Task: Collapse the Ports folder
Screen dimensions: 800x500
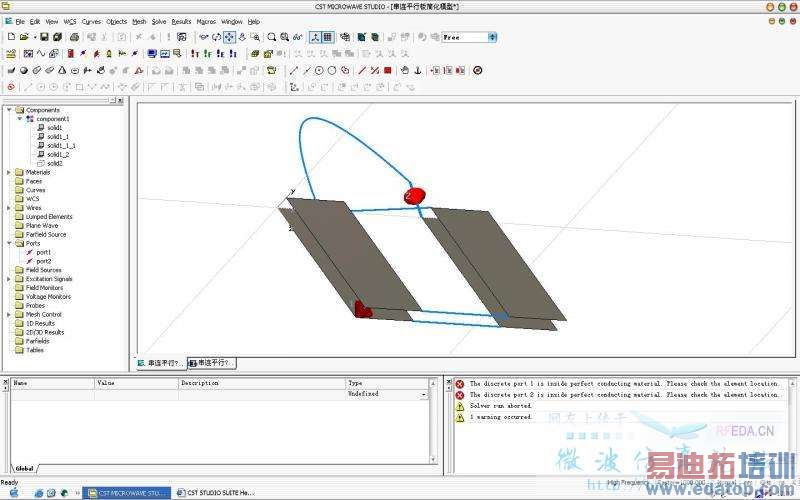Action: (x=9, y=243)
